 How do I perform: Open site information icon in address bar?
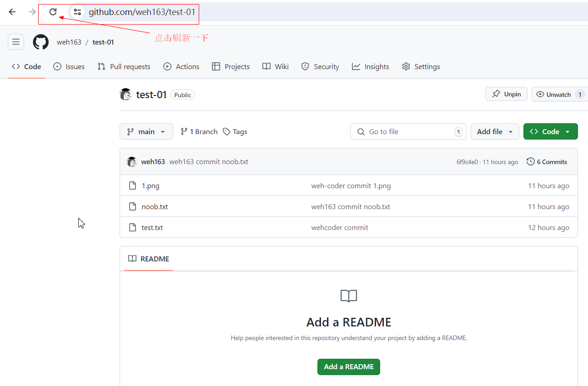click(77, 12)
